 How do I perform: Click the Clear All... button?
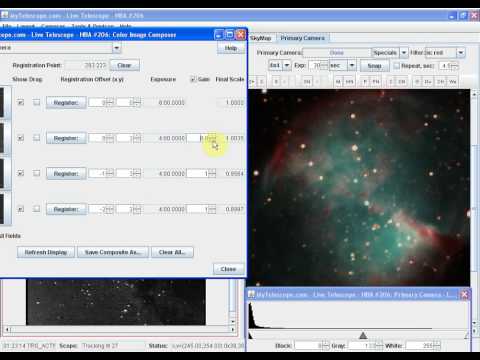click(x=172, y=252)
